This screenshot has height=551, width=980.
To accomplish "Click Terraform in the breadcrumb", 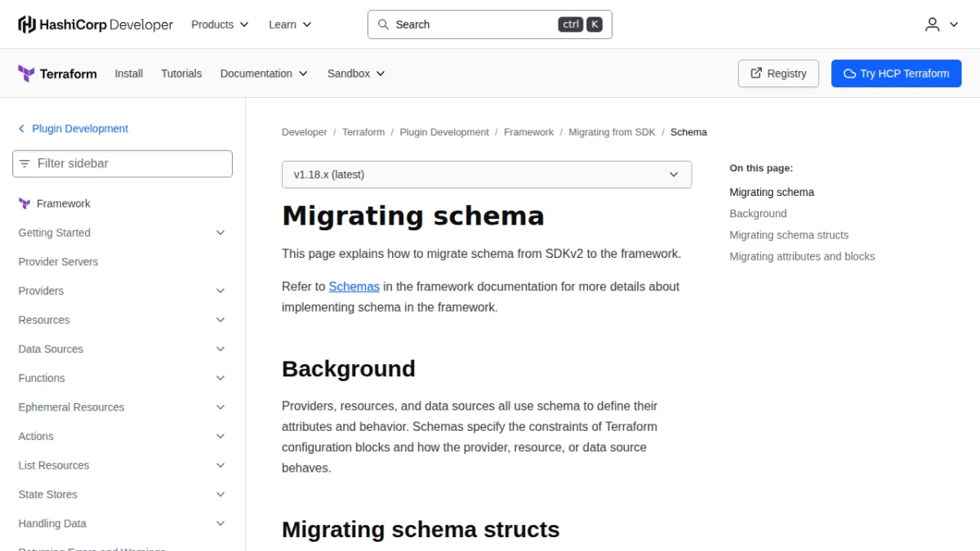I will 363,132.
